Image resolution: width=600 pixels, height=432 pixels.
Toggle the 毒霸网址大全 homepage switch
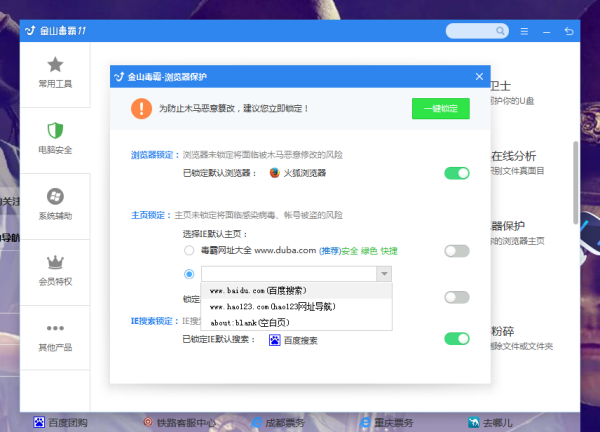457,251
